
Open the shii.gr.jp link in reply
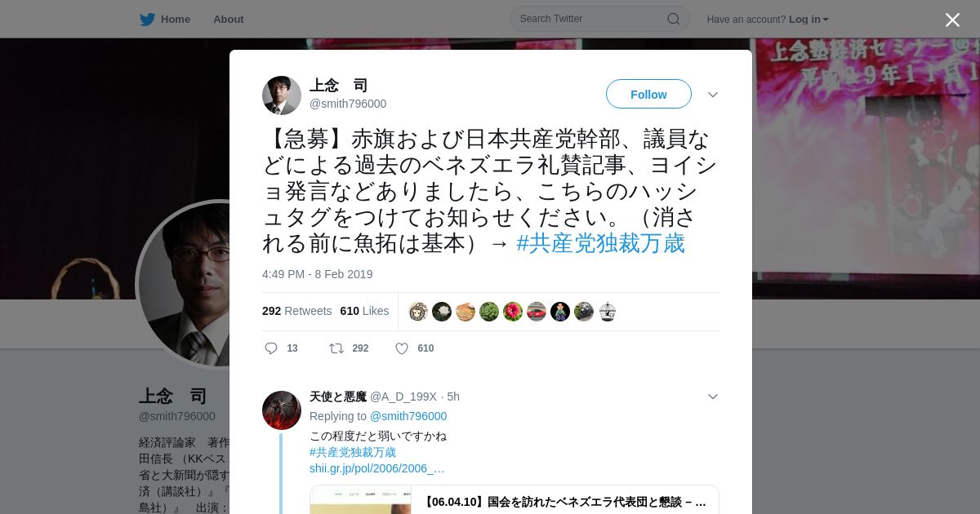tap(377, 468)
